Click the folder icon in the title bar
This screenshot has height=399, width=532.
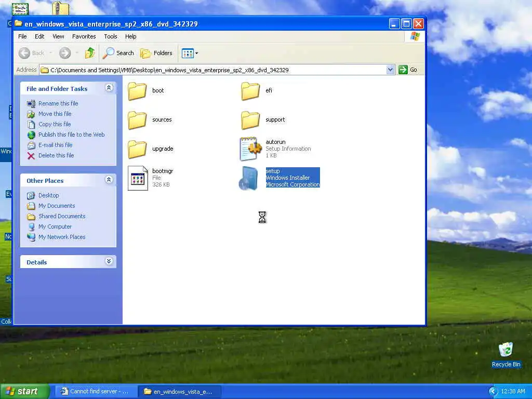click(18, 24)
